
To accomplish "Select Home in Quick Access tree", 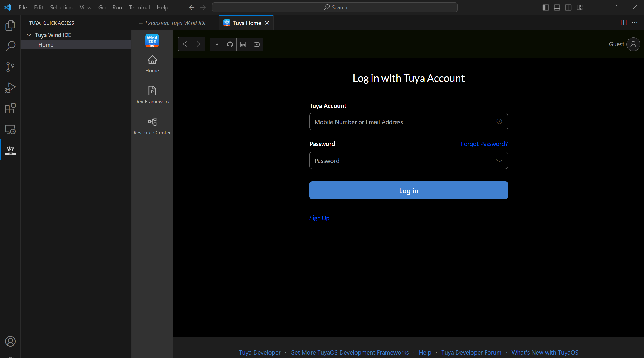I will point(76,45).
